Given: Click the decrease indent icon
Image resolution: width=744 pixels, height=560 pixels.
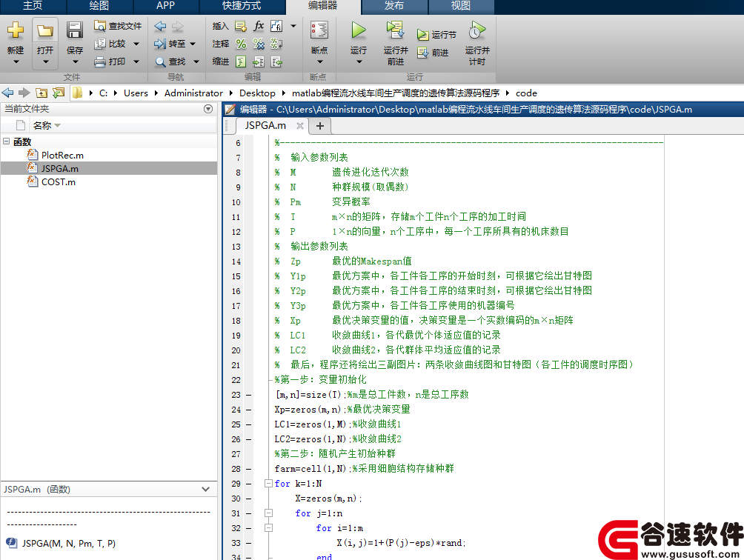Looking at the screenshot, I should coord(276,61).
